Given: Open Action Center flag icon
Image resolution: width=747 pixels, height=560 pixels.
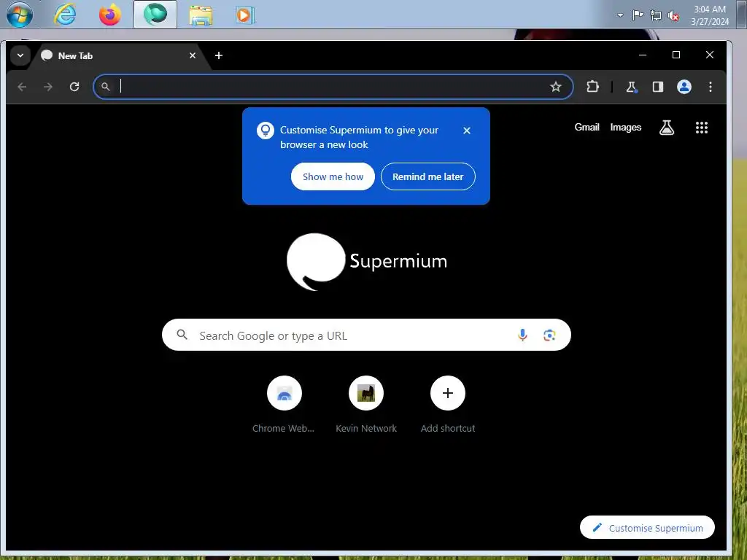Looking at the screenshot, I should click(638, 15).
